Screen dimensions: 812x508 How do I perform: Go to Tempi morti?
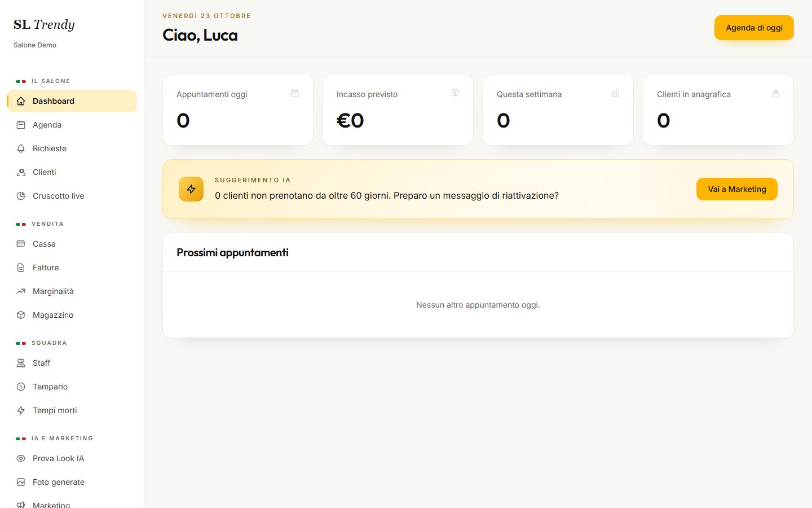click(x=72, y=410)
